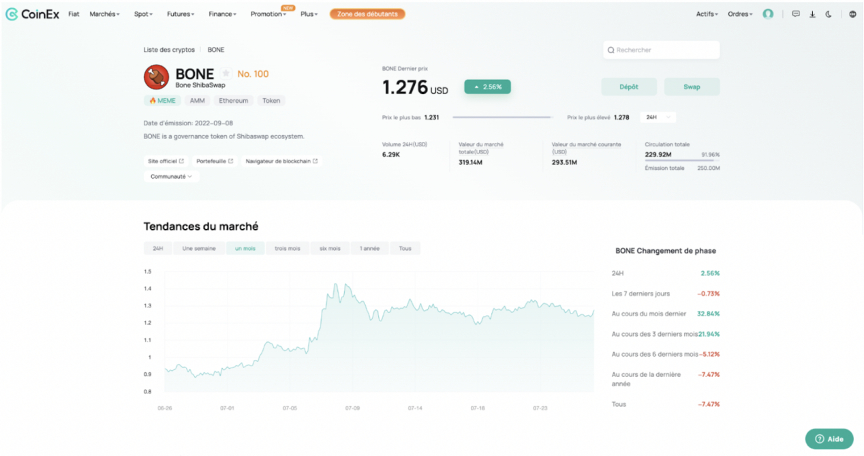This screenshot has width=864, height=456.
Task: Click the 6.29K volume value
Action: [391, 155]
